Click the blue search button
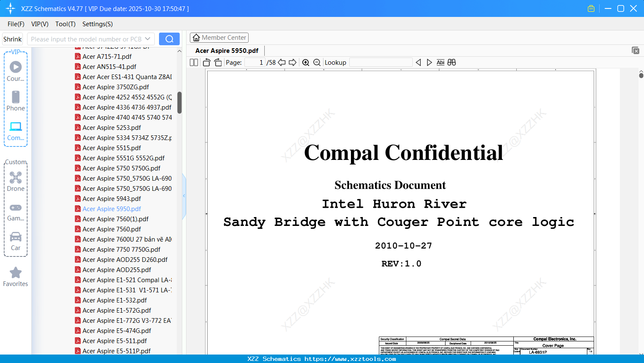 pos(169,39)
